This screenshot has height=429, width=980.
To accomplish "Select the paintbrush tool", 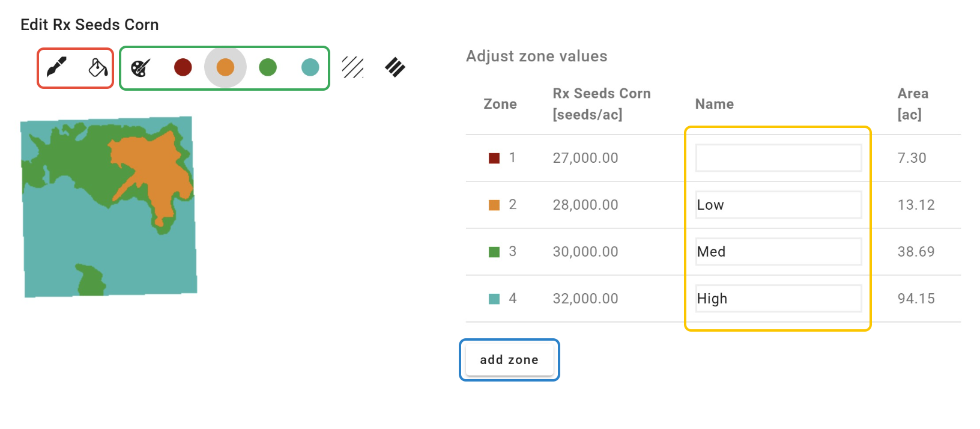I will (56, 67).
